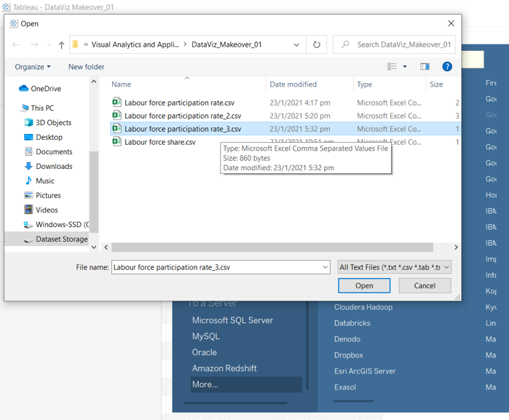Open the file type filter dropdown
Screen dimensions: 509x420
click(394, 267)
